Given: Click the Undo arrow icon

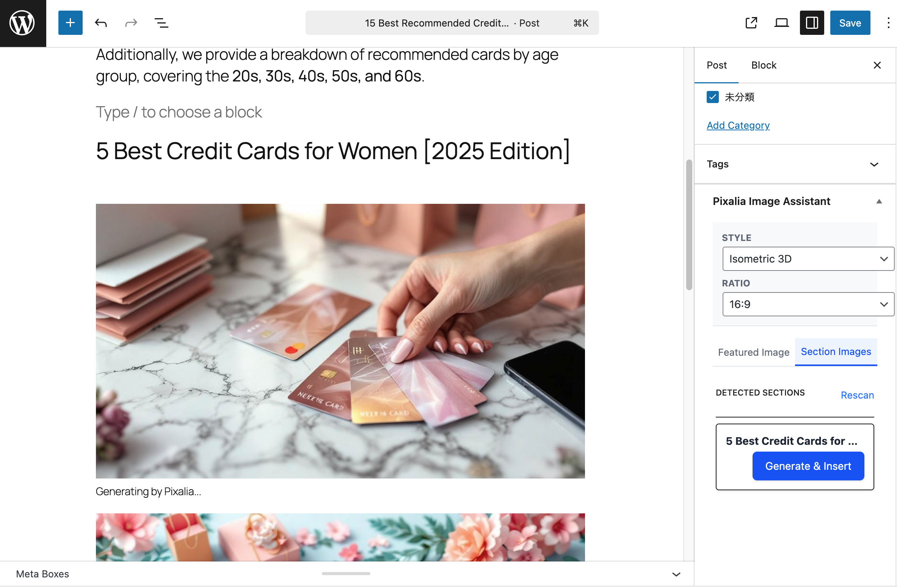Looking at the screenshot, I should 100,23.
